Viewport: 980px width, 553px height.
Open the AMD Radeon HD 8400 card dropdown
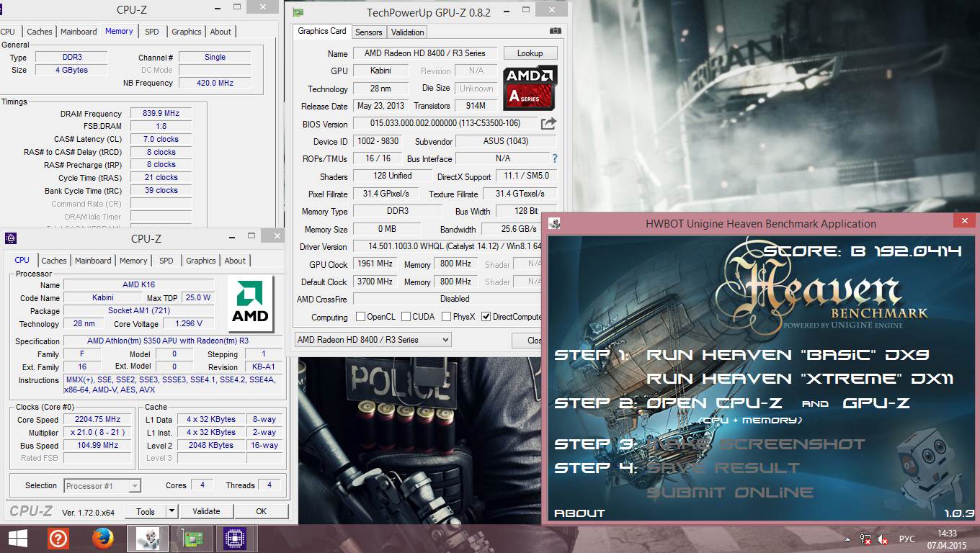click(373, 340)
